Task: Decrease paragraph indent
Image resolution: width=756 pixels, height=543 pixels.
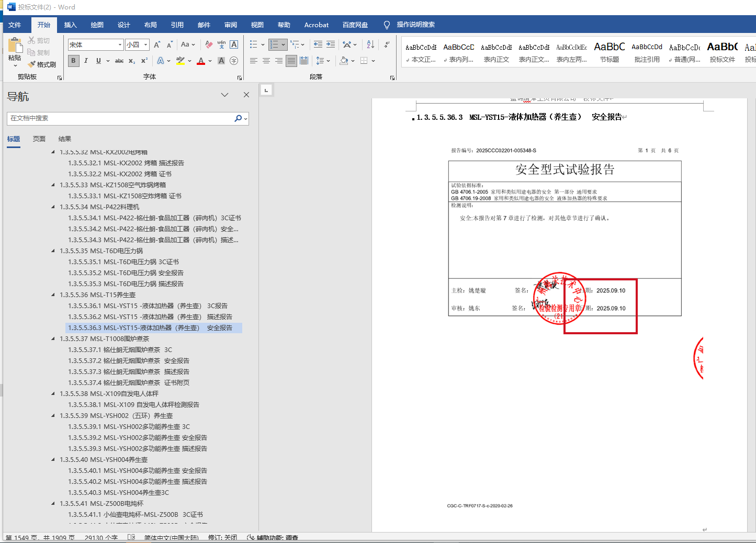Action: 318,45
